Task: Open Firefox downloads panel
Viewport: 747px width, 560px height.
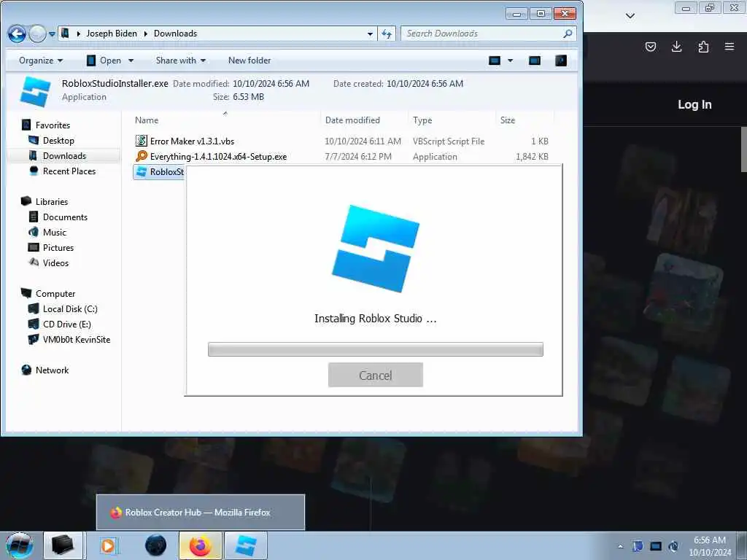Action: [676, 47]
